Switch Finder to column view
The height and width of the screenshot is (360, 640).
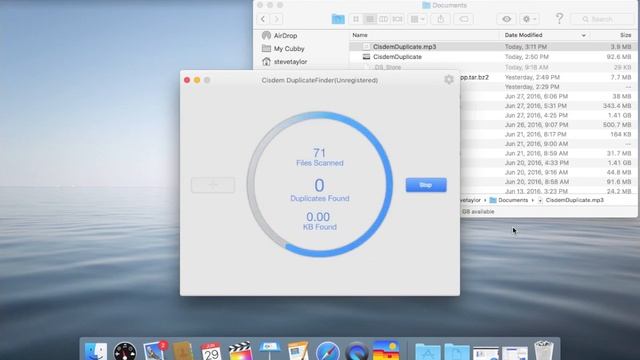pos(383,19)
